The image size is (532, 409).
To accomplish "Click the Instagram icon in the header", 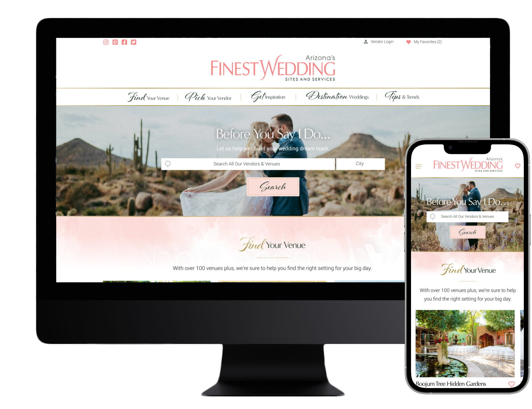I will click(x=106, y=42).
